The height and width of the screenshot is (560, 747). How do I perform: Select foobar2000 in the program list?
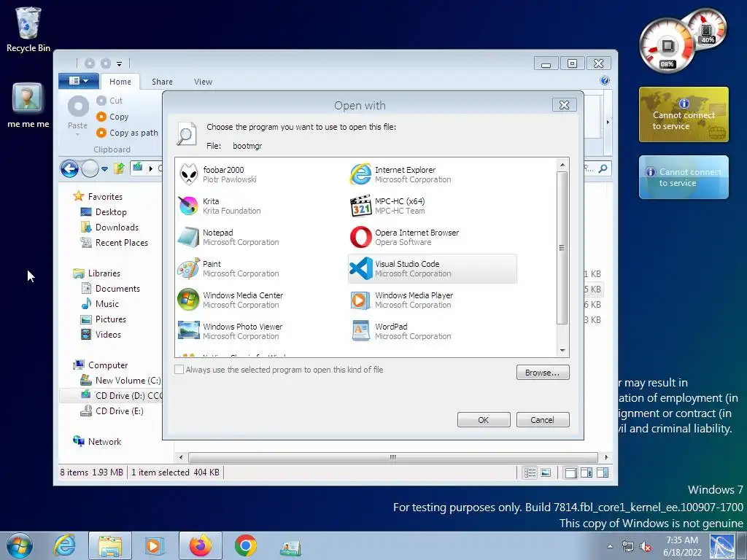[x=260, y=174]
